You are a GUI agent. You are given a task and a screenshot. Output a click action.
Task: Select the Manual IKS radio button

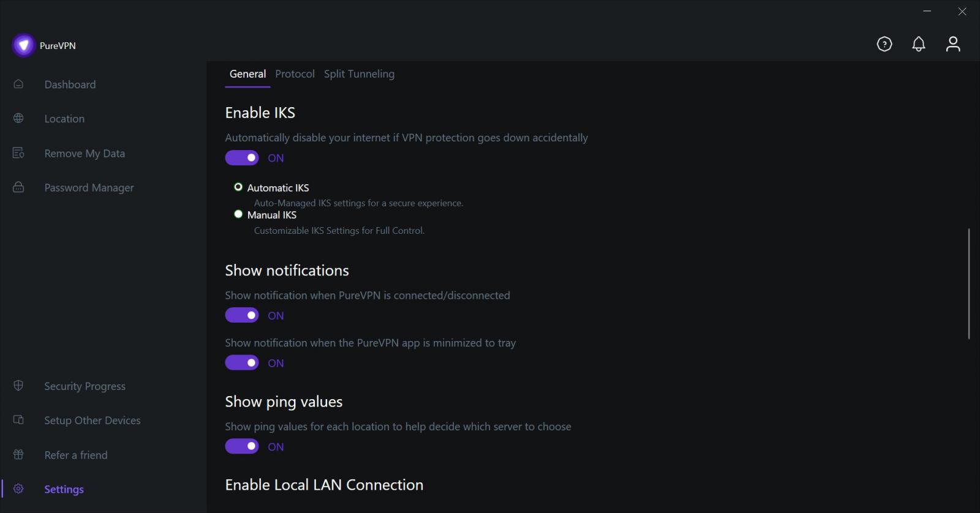click(x=238, y=214)
